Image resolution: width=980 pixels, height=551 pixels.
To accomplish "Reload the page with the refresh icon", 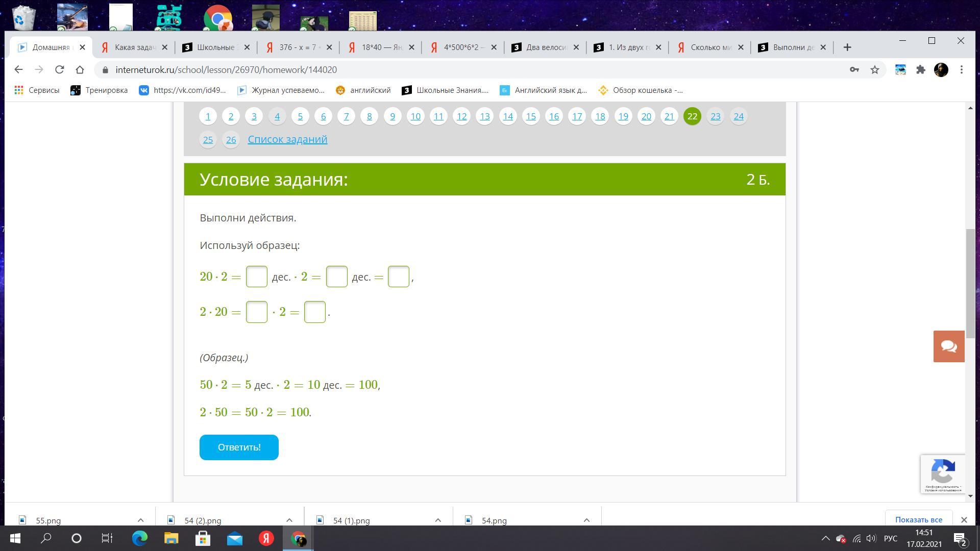I will 60,70.
